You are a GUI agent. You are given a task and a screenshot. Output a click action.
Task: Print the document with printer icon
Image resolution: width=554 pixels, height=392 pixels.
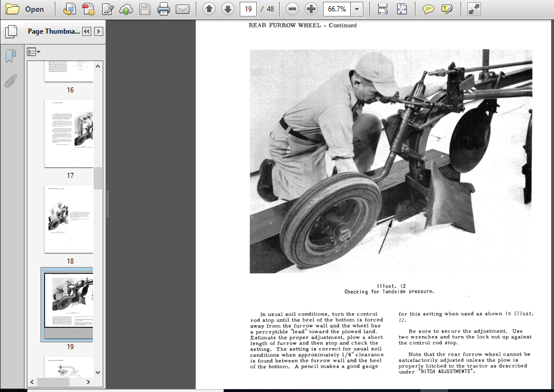(x=163, y=9)
